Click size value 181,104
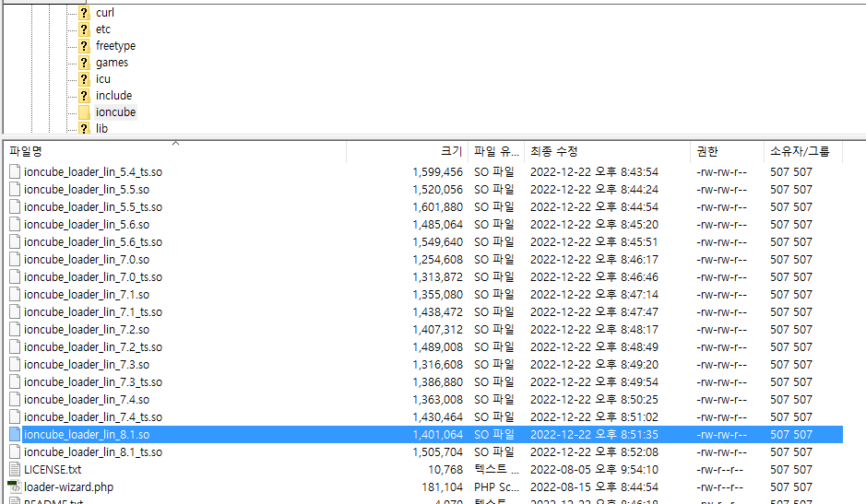This screenshot has height=504, width=866. tap(442, 487)
